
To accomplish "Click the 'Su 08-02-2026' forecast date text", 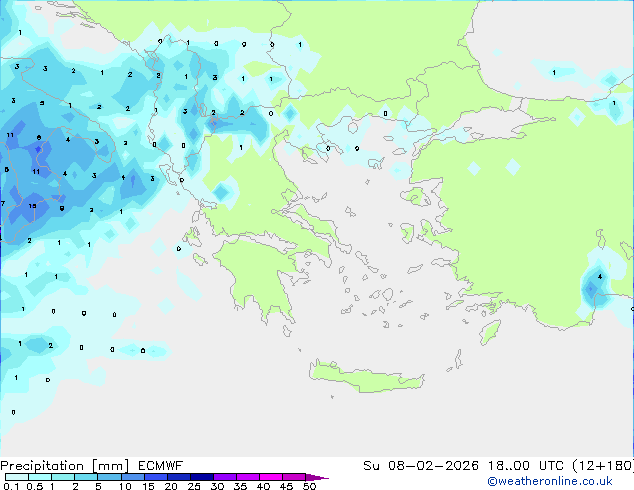I will click(421, 466).
